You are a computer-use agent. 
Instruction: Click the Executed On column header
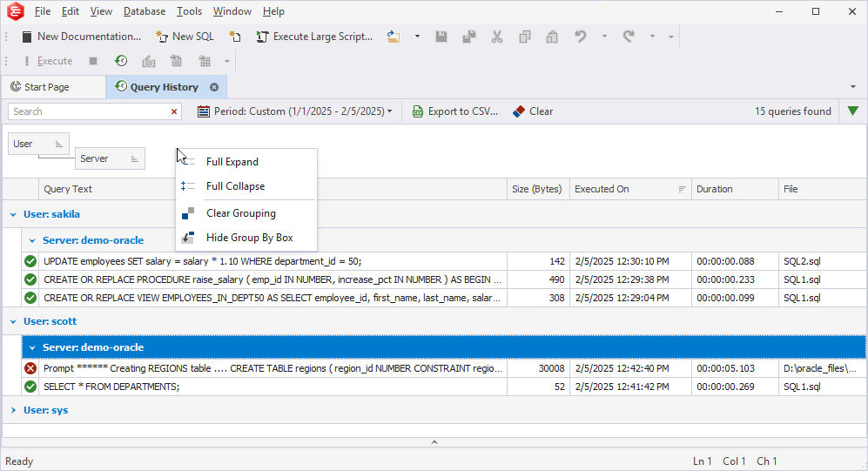point(630,189)
